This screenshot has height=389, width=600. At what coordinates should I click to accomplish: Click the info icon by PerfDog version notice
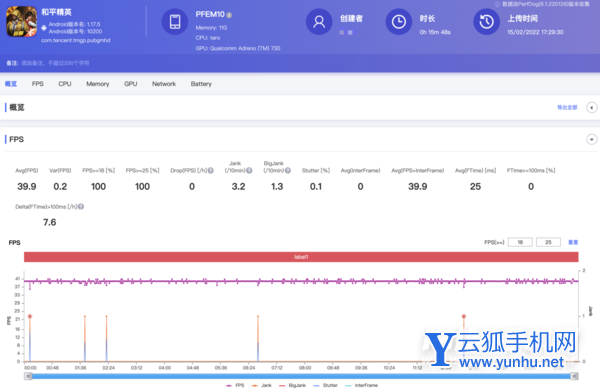coord(497,4)
